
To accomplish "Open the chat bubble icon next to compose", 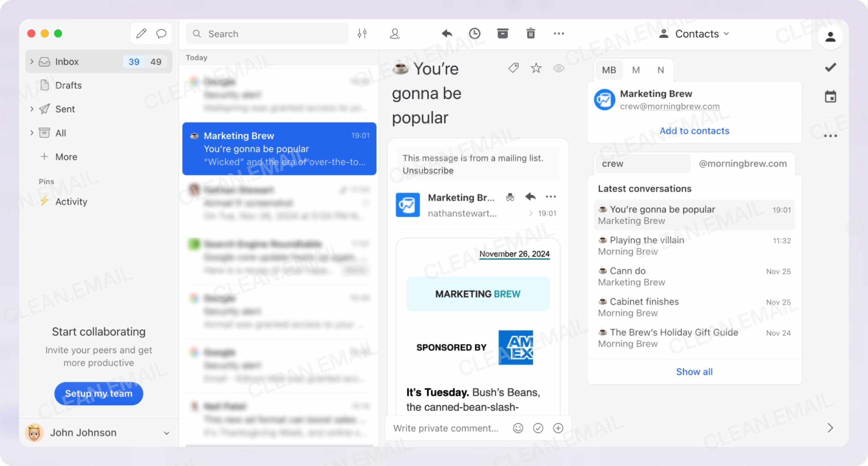I will coord(161,34).
